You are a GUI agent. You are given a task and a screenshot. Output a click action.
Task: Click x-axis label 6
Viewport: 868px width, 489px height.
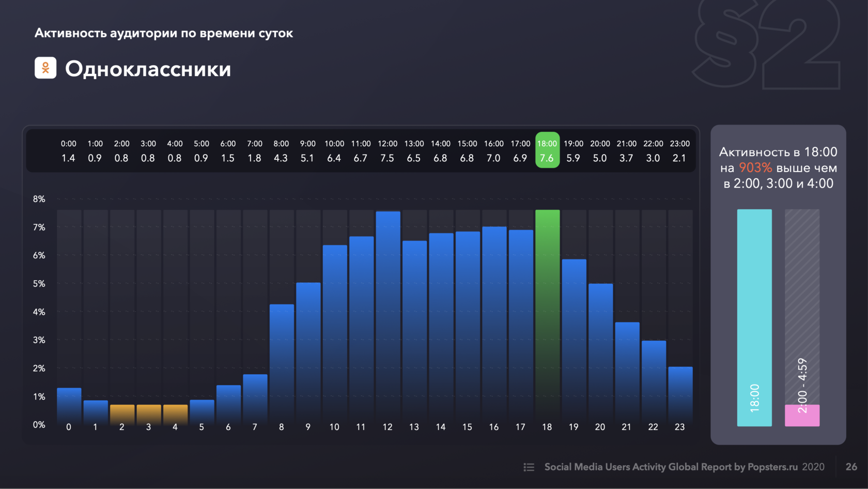coord(228,427)
